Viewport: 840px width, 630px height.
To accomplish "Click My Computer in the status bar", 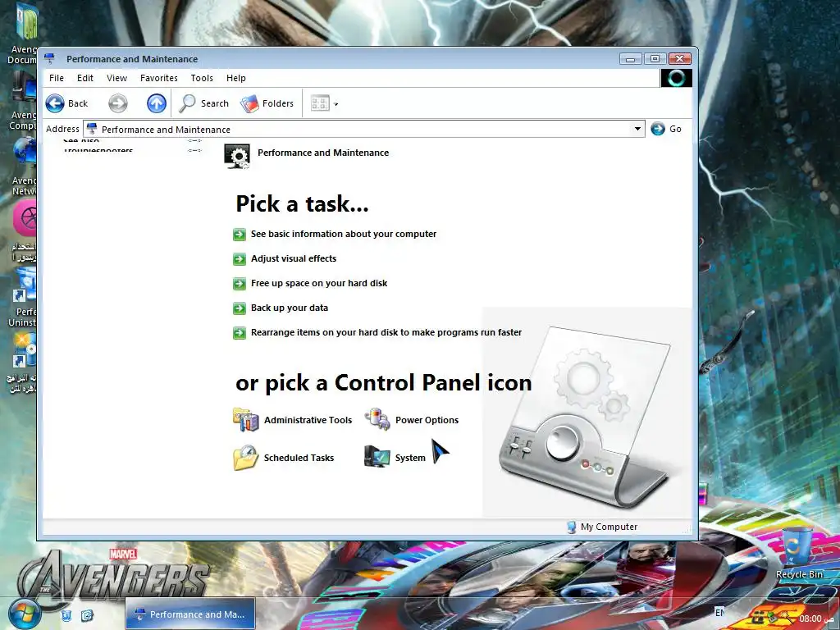I will (x=602, y=527).
